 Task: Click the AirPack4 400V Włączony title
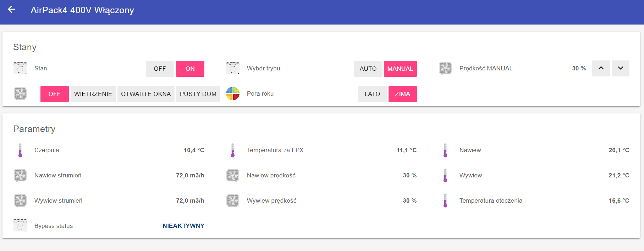click(82, 10)
